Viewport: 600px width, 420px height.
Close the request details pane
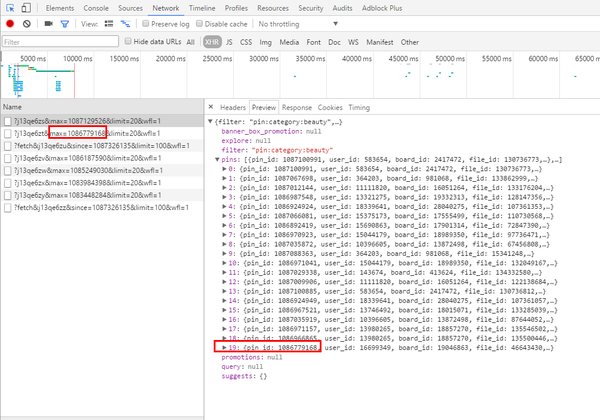tap(211, 107)
